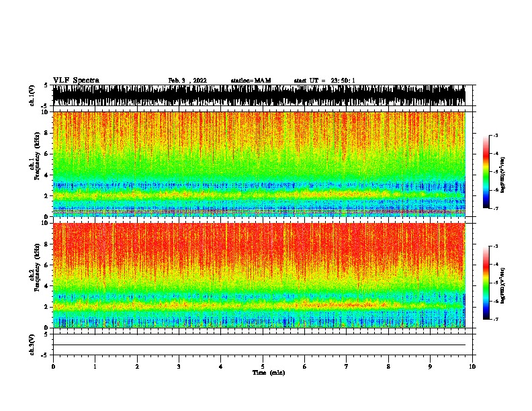Click the flat ch.3 voltage trace line

pyautogui.click(x=259, y=345)
